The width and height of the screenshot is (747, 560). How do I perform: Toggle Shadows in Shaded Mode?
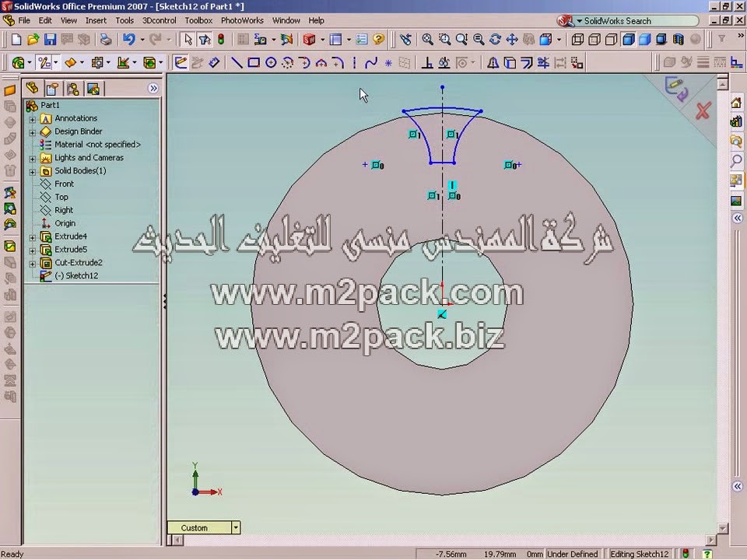[661, 40]
